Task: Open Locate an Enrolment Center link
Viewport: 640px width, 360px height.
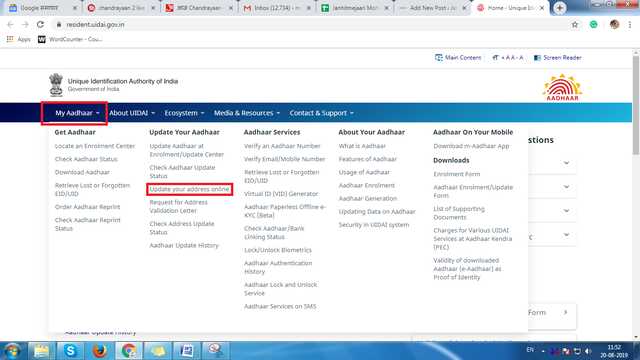Action: tap(95, 146)
